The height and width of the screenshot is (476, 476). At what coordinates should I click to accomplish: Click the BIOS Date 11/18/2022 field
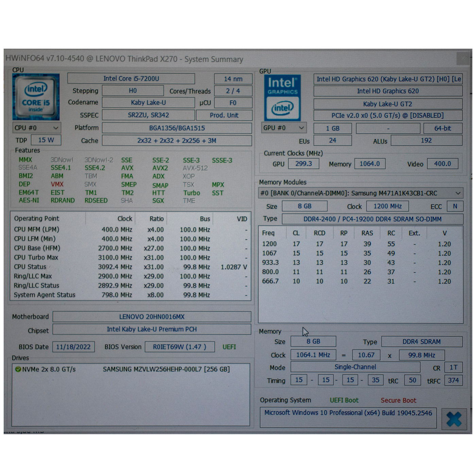click(x=73, y=347)
